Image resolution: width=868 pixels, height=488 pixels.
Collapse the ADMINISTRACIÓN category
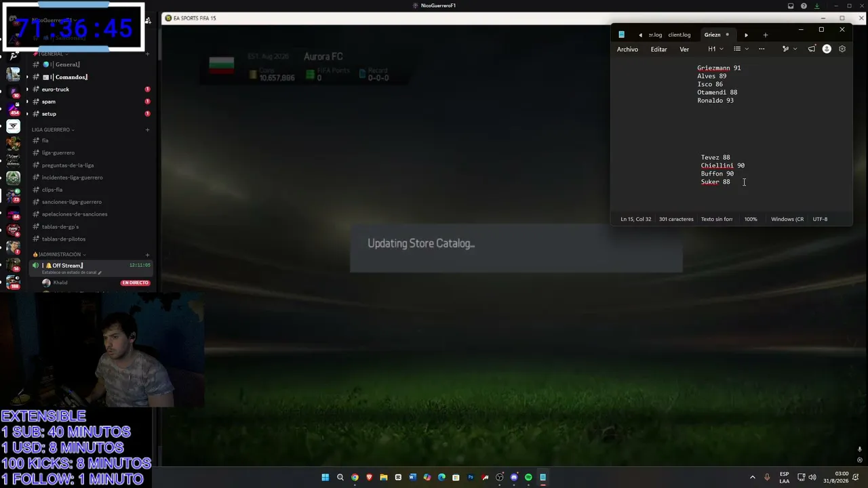pyautogui.click(x=58, y=254)
